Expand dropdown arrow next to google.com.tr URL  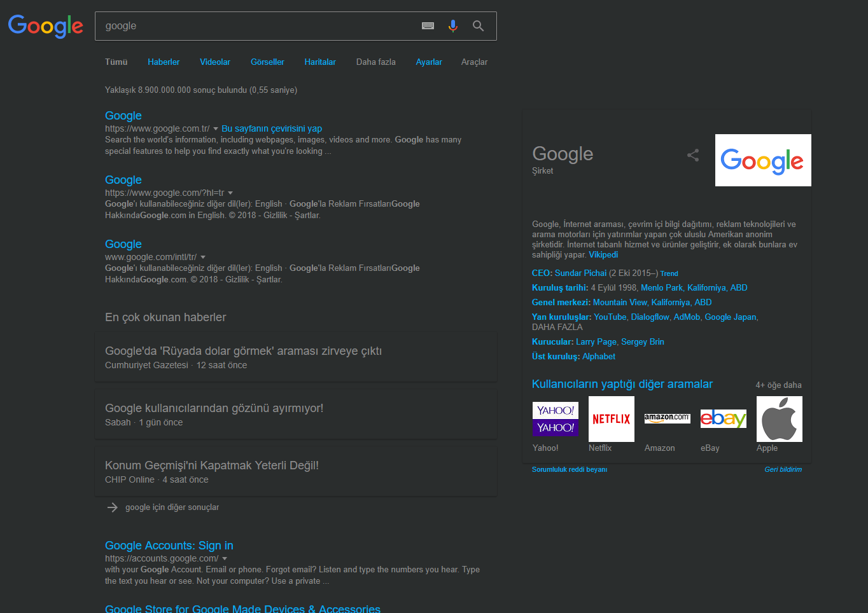[x=216, y=129]
